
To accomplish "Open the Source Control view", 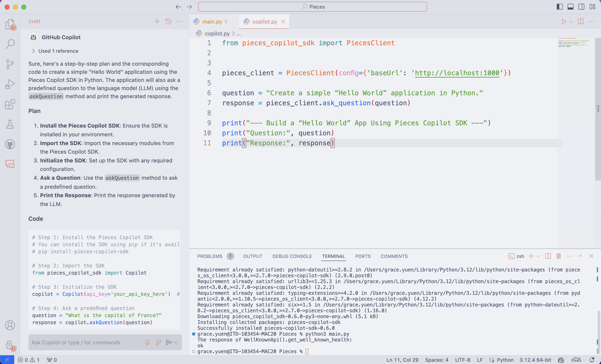I will click(10, 64).
